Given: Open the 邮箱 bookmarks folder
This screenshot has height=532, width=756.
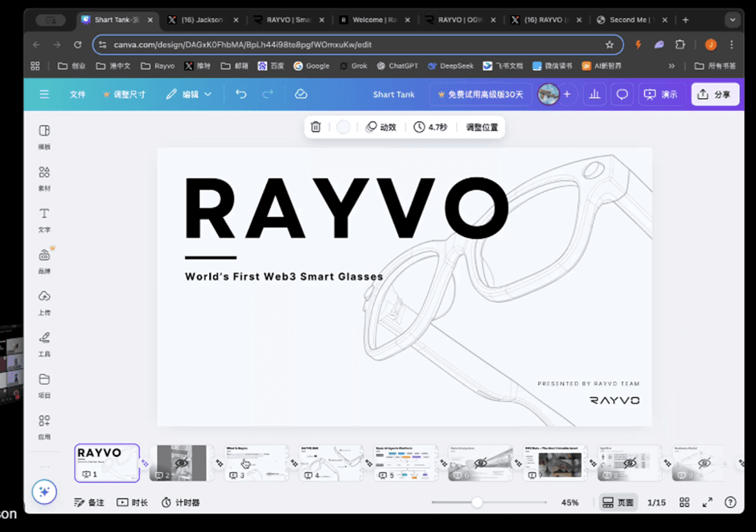Looking at the screenshot, I should click(x=234, y=66).
